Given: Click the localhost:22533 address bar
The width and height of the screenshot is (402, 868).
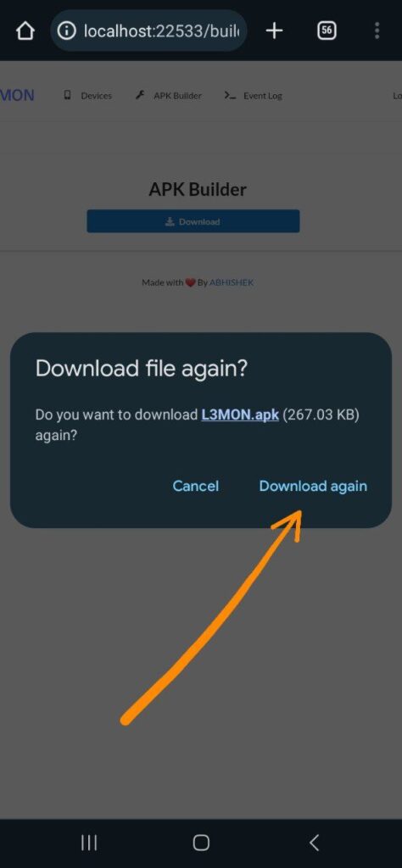Looking at the screenshot, I should (148, 31).
